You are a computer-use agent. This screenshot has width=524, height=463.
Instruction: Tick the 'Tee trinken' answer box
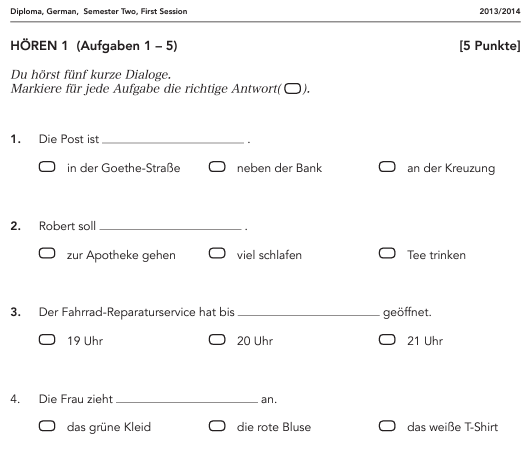pos(387,253)
